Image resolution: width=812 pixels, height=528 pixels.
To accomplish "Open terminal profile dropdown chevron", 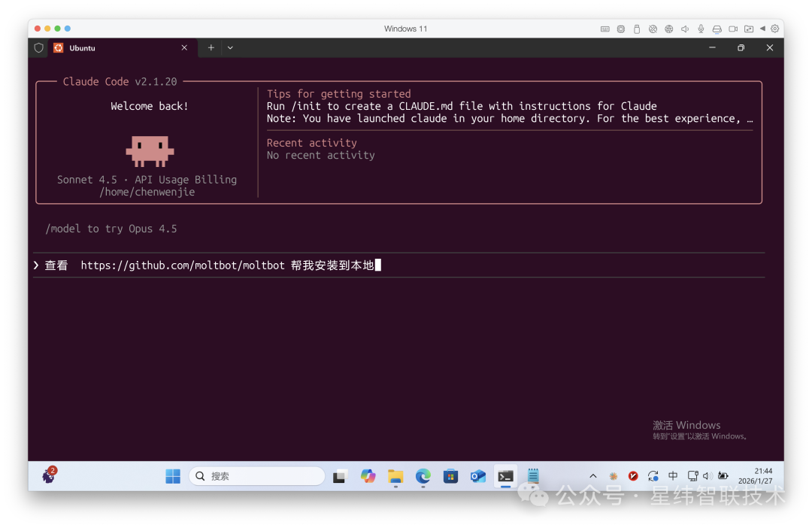I will tap(230, 47).
